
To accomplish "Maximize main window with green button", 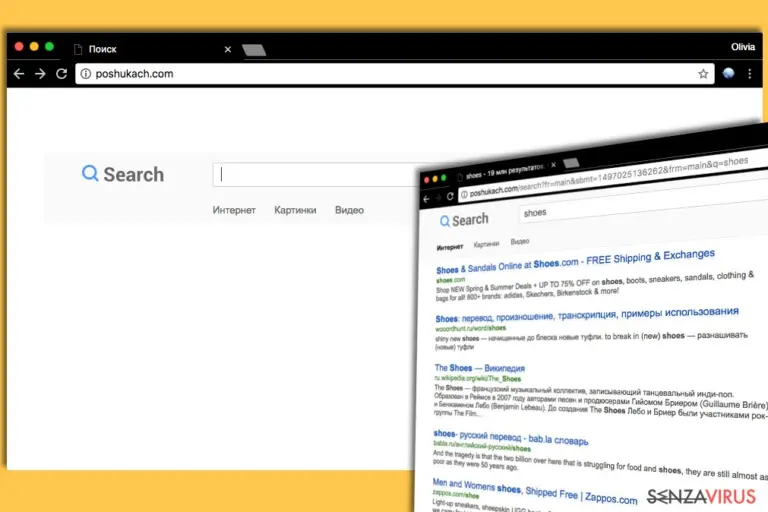I will point(49,47).
